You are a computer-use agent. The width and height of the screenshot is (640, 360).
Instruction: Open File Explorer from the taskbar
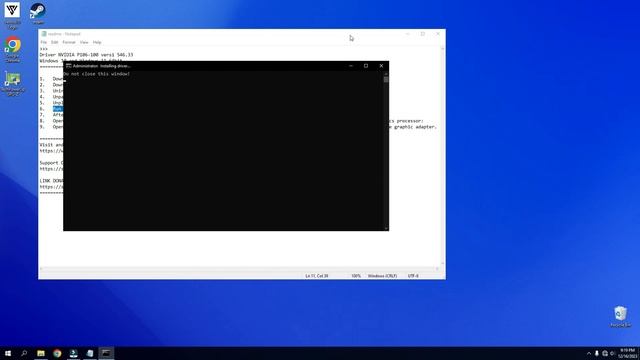(41, 353)
